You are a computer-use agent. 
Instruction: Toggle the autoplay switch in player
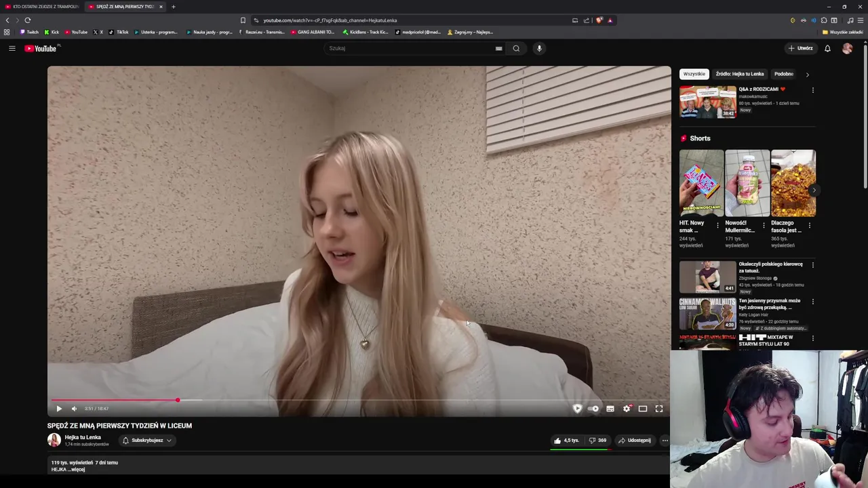pos(593,409)
